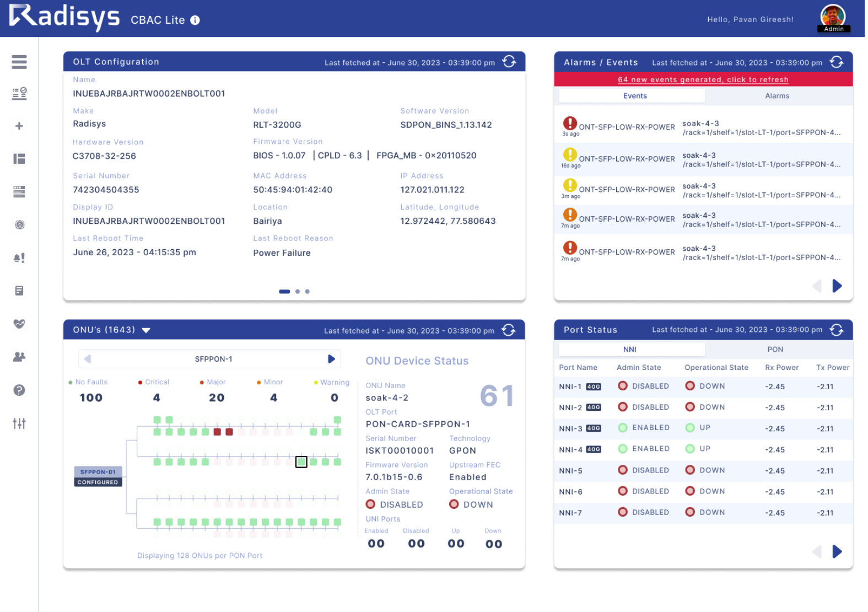This screenshot has width=868, height=612.
Task: Open the users group sidebar icon
Action: click(x=19, y=357)
